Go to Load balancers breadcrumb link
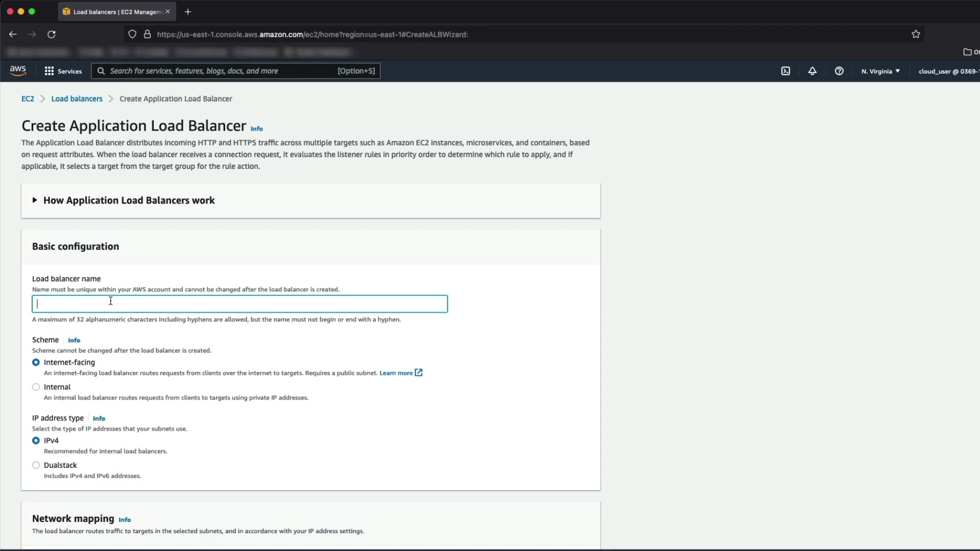Image resolution: width=980 pixels, height=551 pixels. (x=77, y=98)
